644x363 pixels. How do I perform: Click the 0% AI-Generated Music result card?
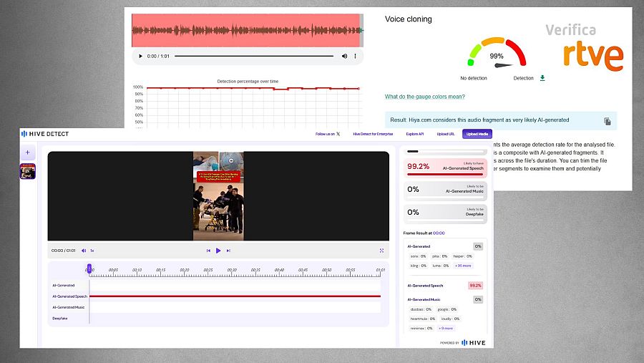click(445, 191)
